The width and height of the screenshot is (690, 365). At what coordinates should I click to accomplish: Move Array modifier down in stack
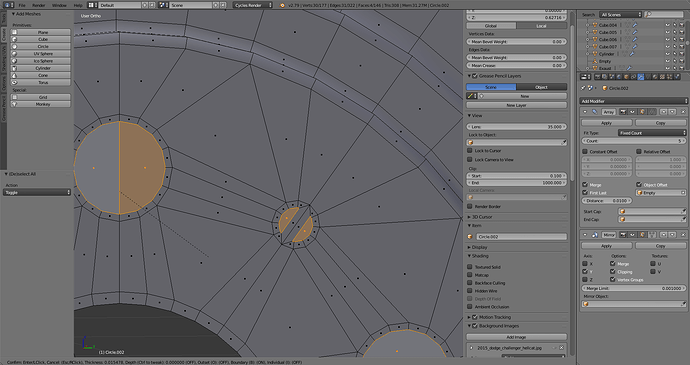672,112
